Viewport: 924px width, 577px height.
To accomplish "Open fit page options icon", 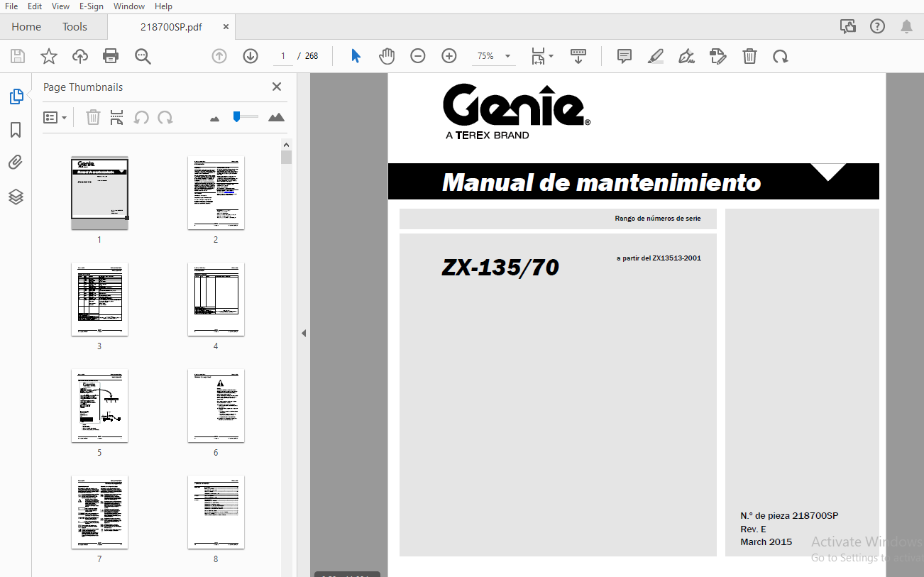I will (539, 56).
